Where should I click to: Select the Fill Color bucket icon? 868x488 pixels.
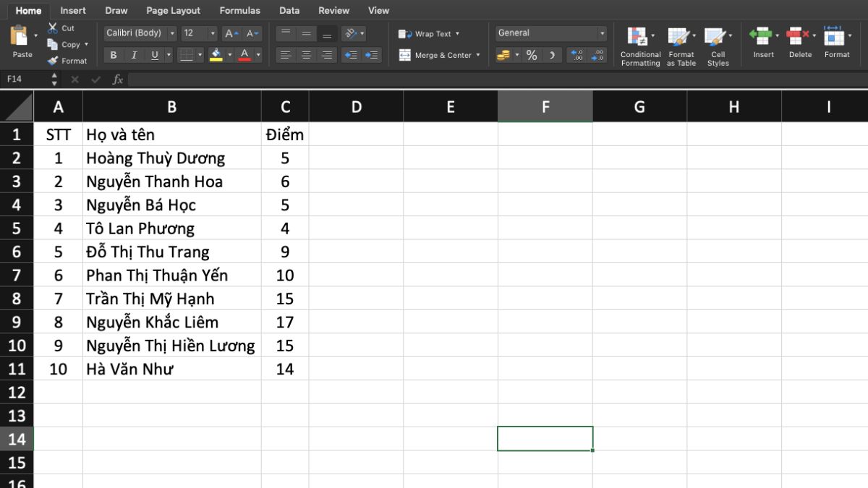218,53
